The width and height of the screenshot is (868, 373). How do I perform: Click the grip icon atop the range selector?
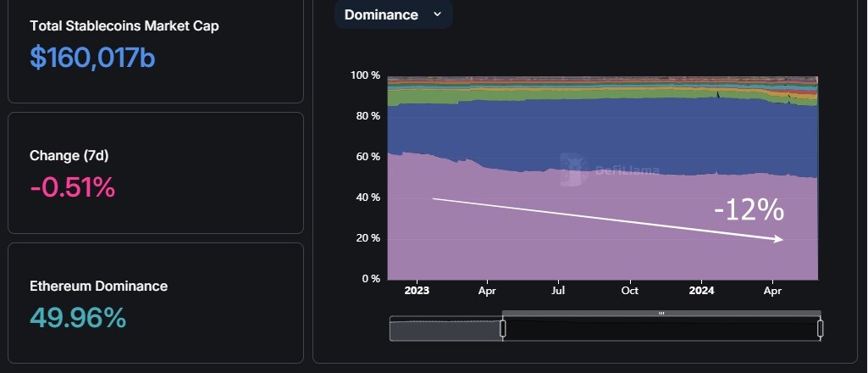[x=661, y=313]
